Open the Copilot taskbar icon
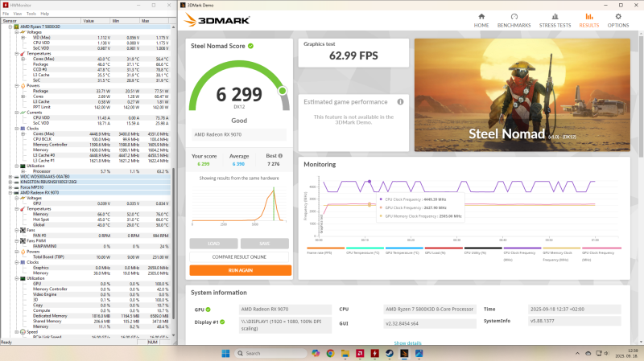 point(316,353)
